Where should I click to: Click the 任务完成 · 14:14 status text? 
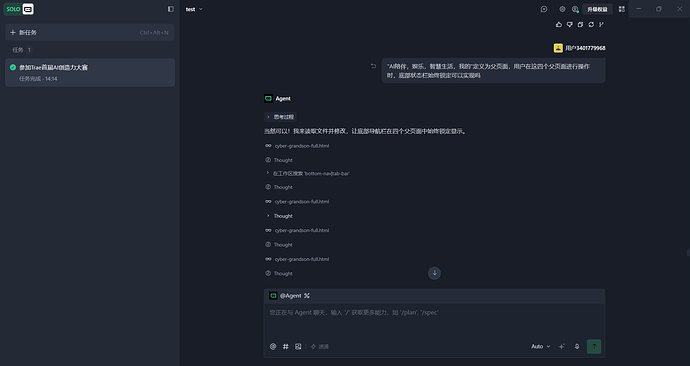click(x=38, y=79)
